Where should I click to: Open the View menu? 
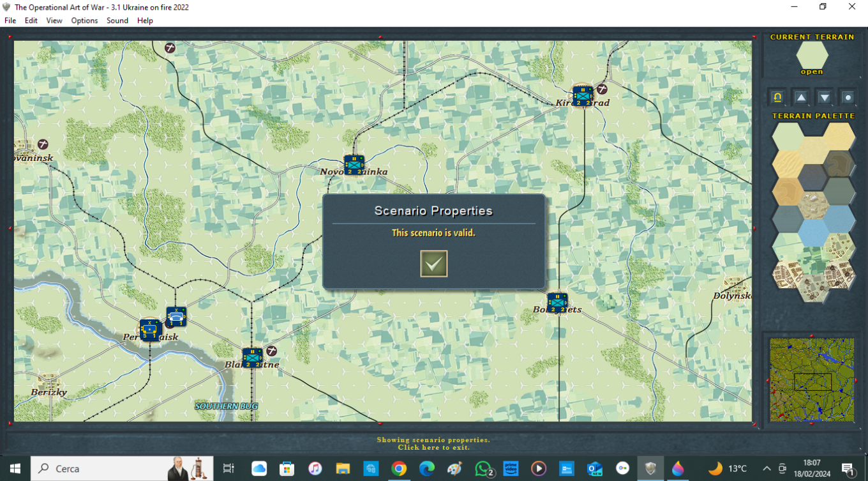(x=54, y=20)
